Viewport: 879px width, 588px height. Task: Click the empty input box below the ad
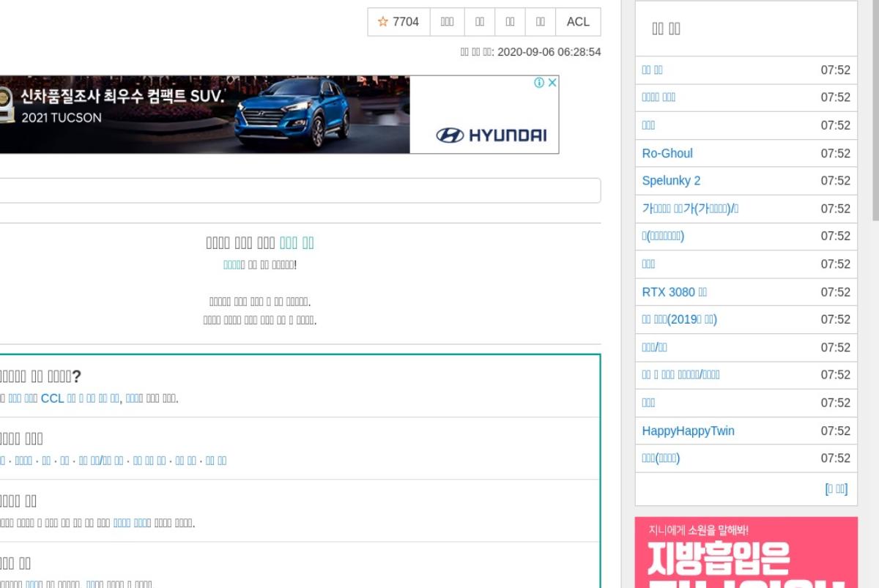pyautogui.click(x=300, y=190)
